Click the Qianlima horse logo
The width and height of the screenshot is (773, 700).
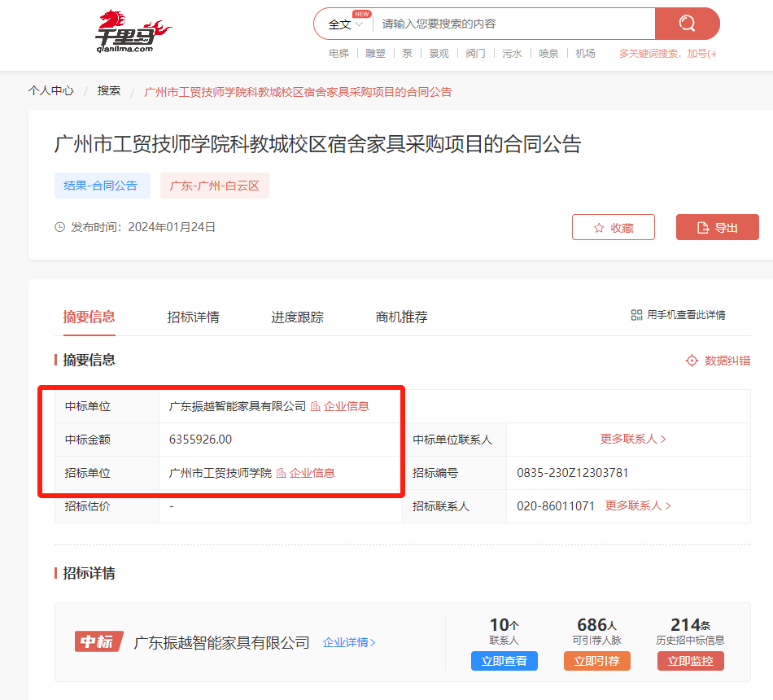(x=133, y=31)
